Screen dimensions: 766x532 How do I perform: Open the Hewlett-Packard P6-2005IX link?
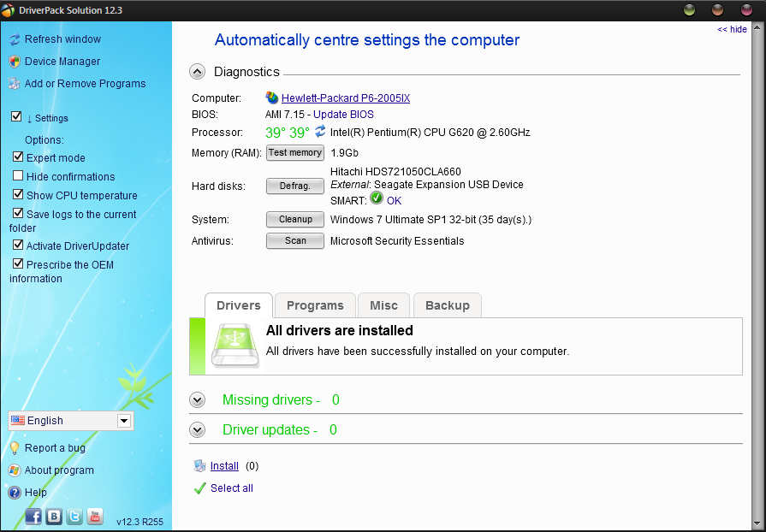pos(346,98)
